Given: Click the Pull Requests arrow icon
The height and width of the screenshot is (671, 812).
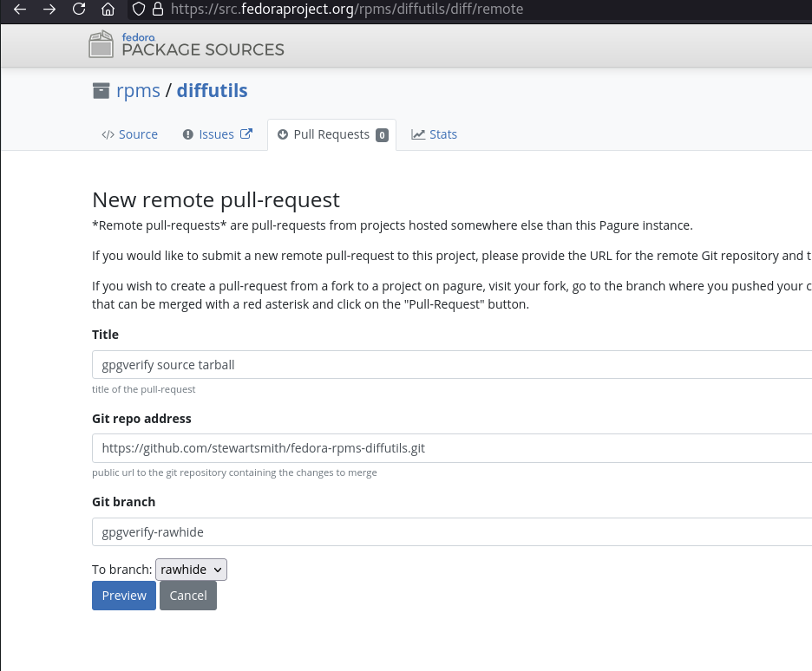Looking at the screenshot, I should [283, 134].
